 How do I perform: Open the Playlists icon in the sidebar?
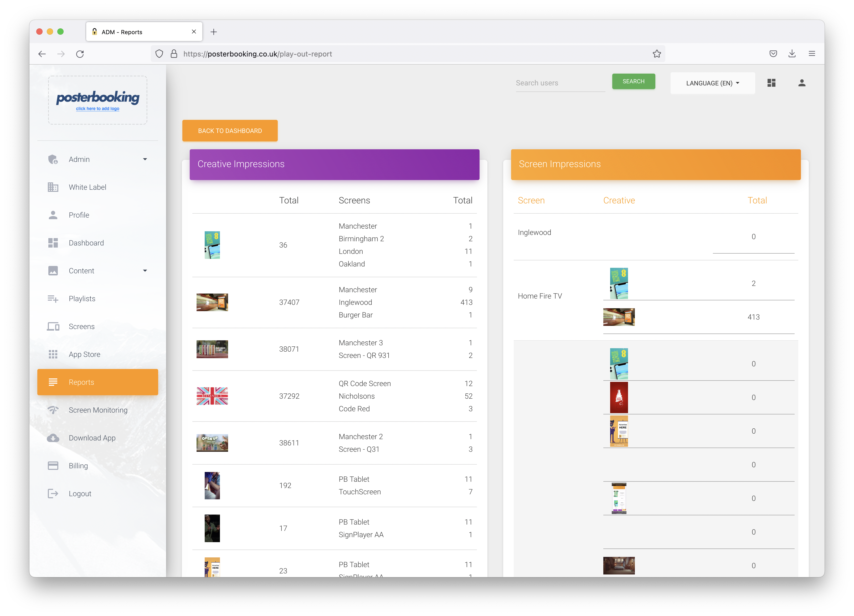[53, 299]
